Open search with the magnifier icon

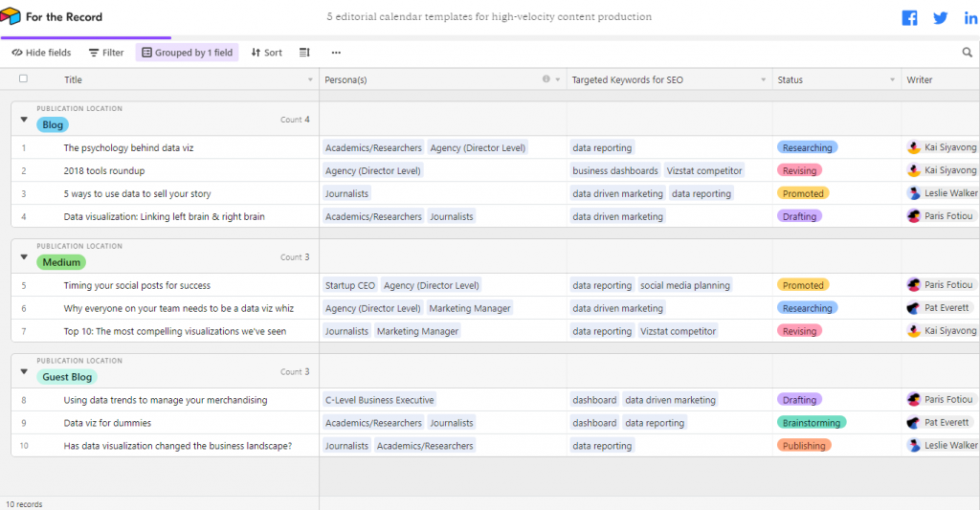tap(967, 53)
